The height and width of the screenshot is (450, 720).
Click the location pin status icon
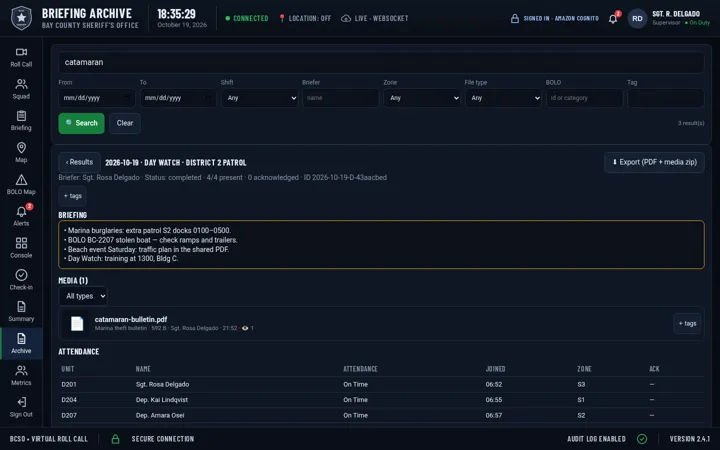point(282,18)
